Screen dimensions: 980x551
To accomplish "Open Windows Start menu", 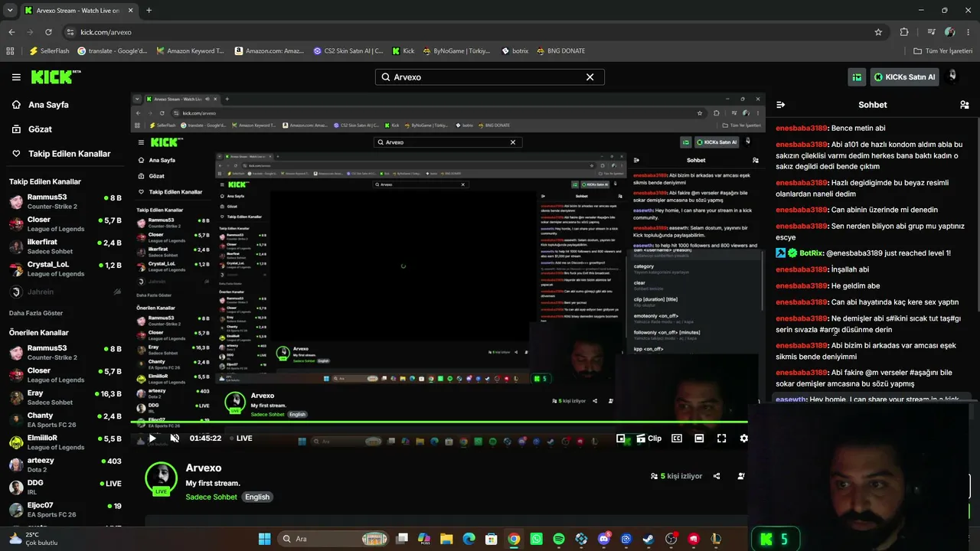I will [x=264, y=539].
